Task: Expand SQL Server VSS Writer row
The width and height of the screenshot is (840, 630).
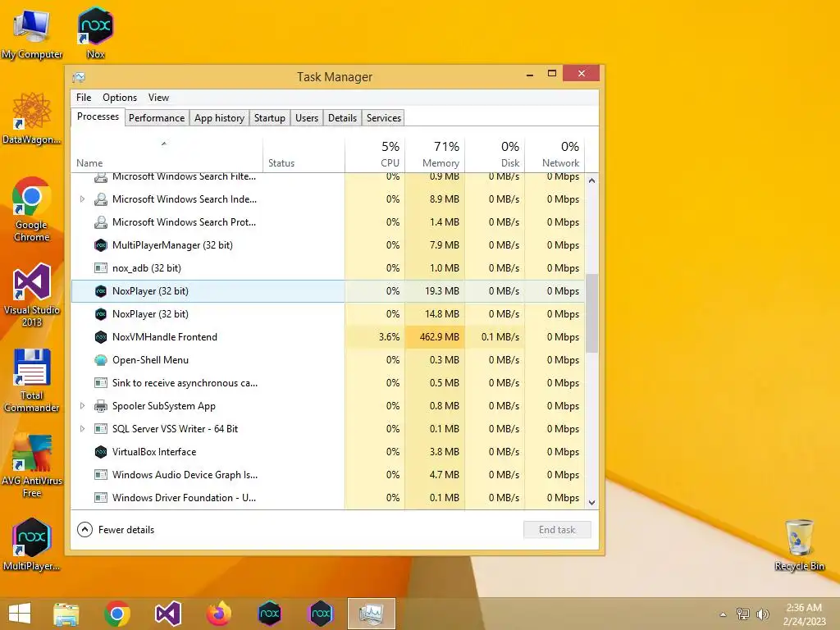Action: tap(82, 429)
